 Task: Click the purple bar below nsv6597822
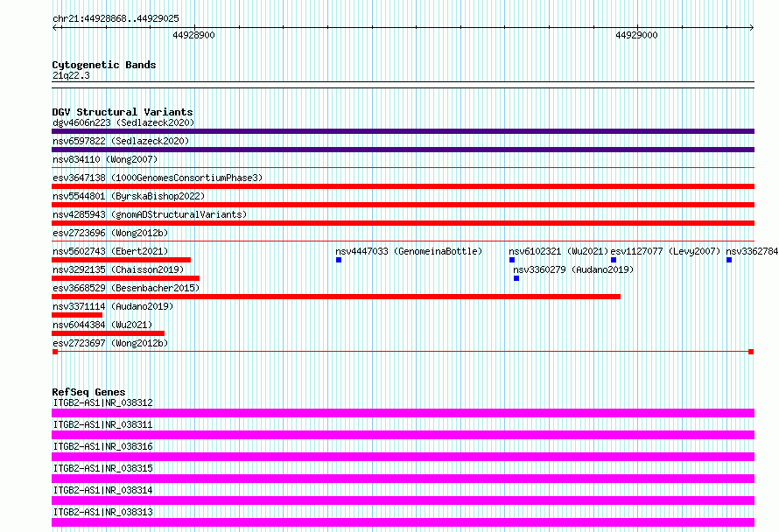tap(403, 150)
